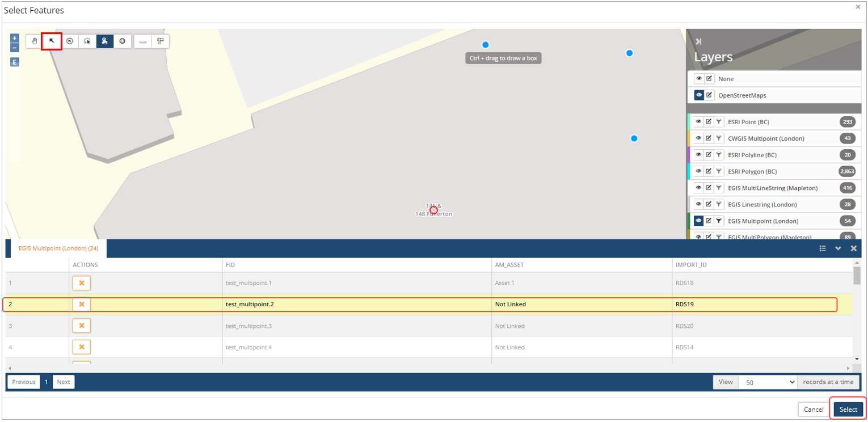
Task: Sort by the AM_ASSET column header
Action: click(x=582, y=265)
